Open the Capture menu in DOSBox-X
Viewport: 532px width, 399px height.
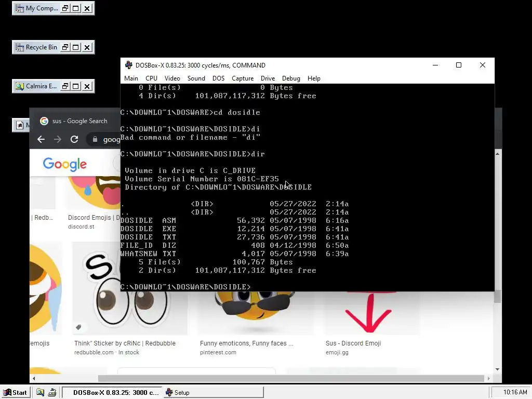coord(243,78)
